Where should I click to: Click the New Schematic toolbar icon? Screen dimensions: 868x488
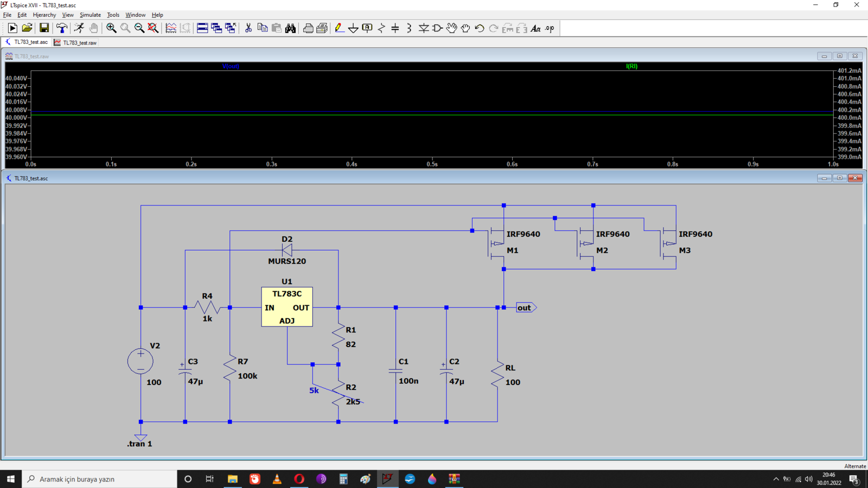tap(12, 28)
